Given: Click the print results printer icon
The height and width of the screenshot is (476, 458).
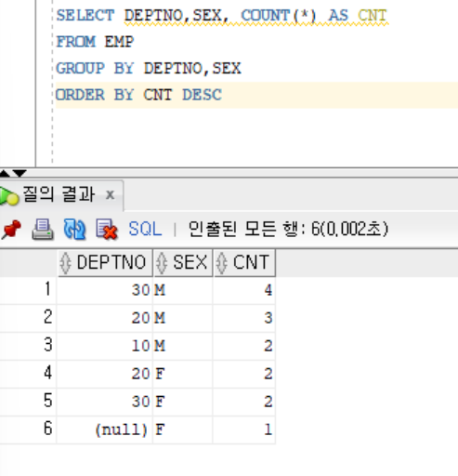Looking at the screenshot, I should (43, 230).
